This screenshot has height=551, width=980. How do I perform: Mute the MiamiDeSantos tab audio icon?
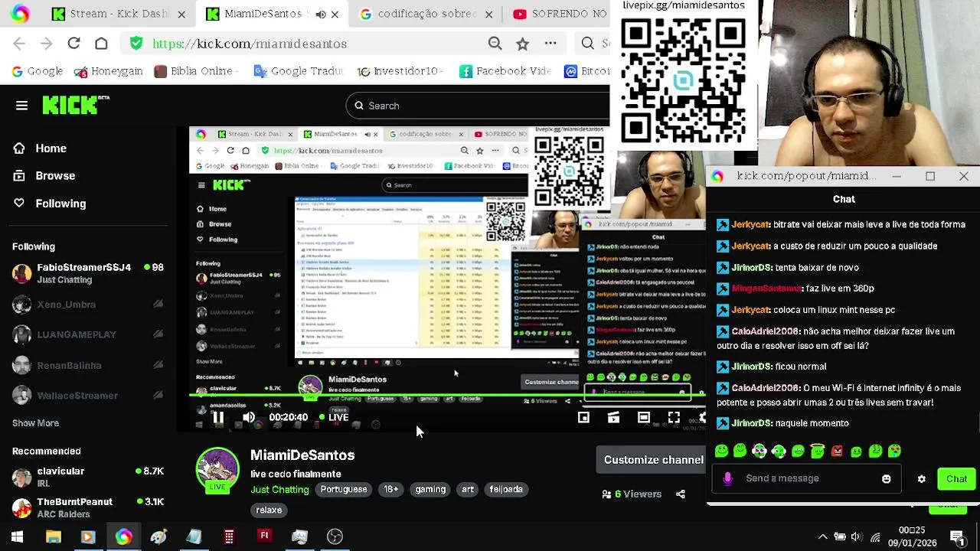click(320, 14)
